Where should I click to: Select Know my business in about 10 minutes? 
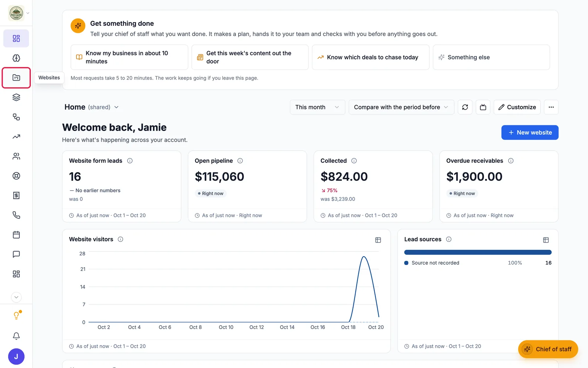click(x=129, y=57)
